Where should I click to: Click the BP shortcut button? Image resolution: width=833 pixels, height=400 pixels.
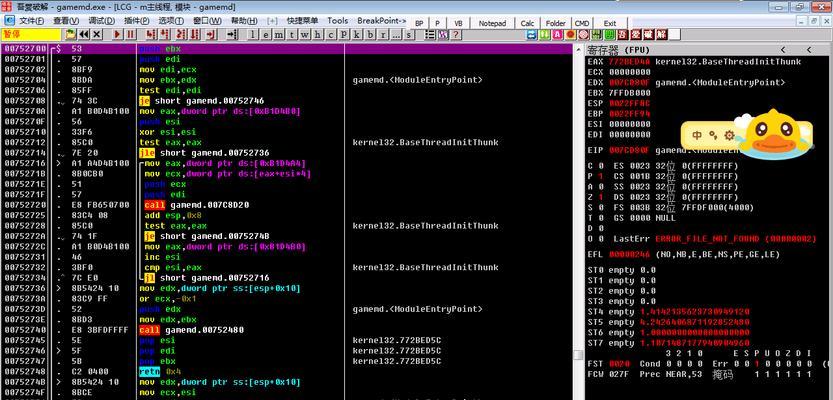tap(419, 23)
